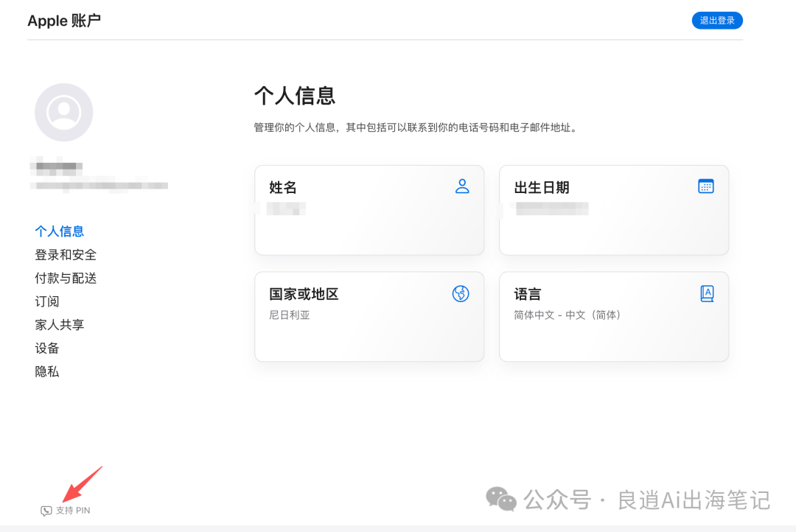This screenshot has width=796, height=532.
Task: Open 付款与配送 in the sidebar
Action: coord(66,279)
